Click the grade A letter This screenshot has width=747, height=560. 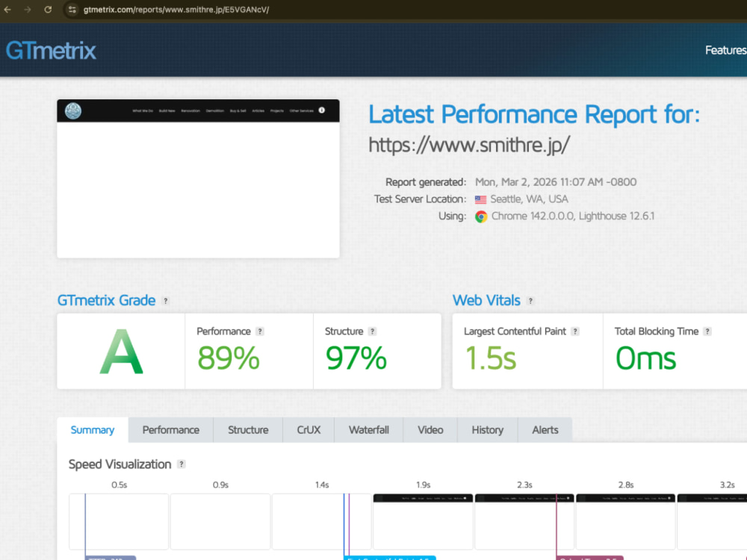click(121, 352)
